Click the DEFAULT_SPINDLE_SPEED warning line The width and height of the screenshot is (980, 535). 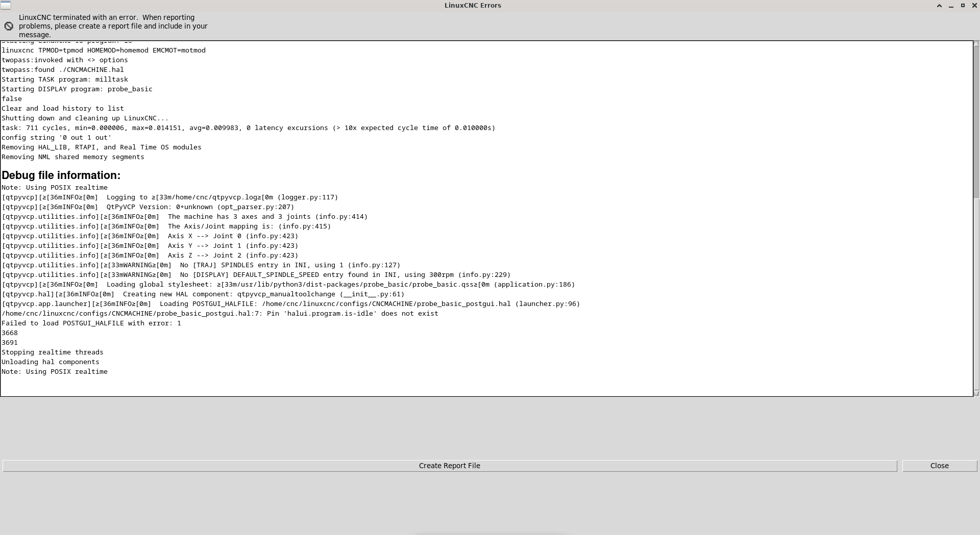(256, 275)
